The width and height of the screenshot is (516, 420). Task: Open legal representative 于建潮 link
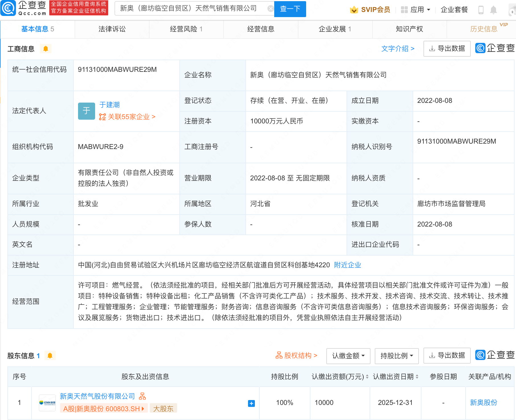[109, 105]
